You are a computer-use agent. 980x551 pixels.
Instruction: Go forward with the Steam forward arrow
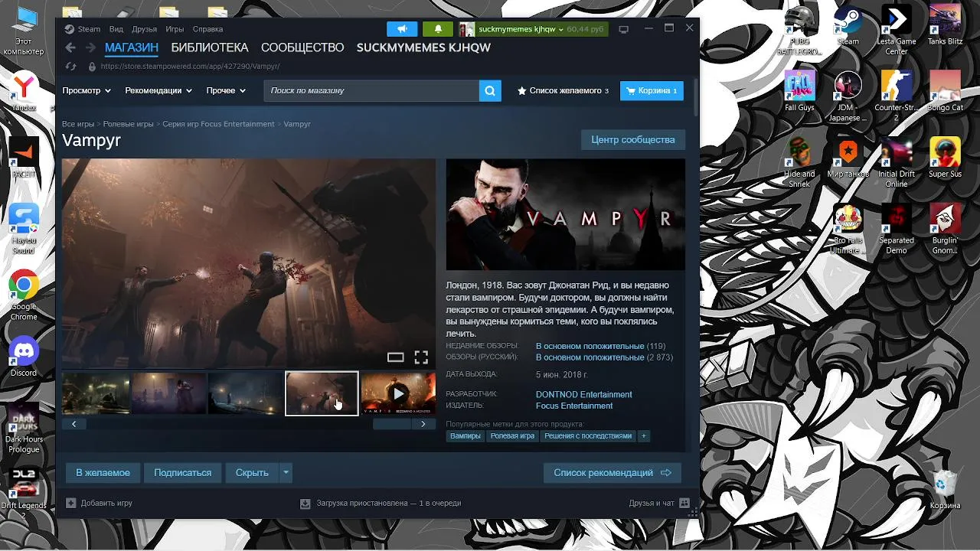click(90, 47)
